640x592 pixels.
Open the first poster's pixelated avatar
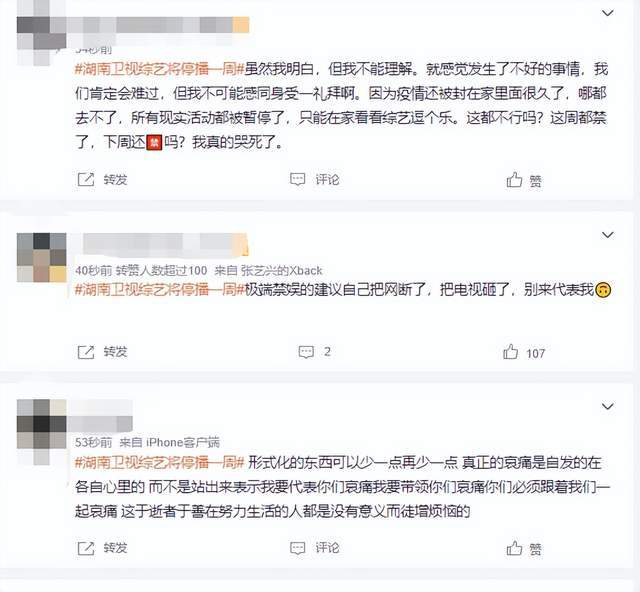pos(42,33)
